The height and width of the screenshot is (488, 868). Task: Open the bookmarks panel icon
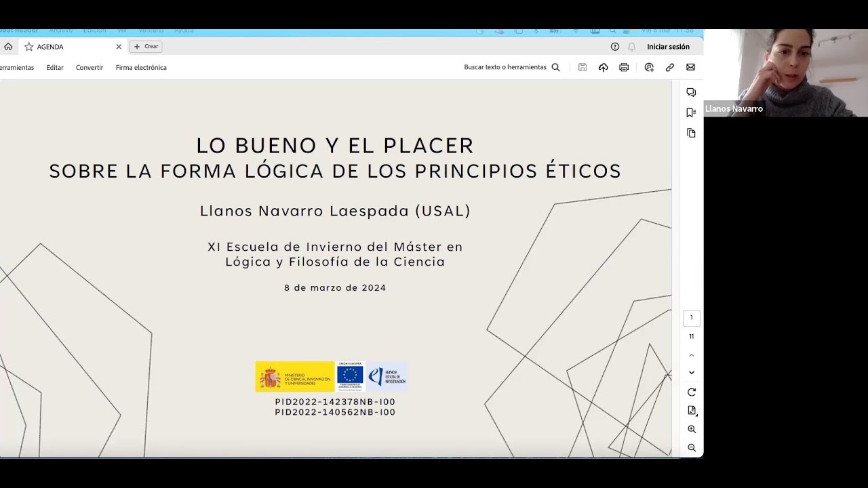click(691, 113)
